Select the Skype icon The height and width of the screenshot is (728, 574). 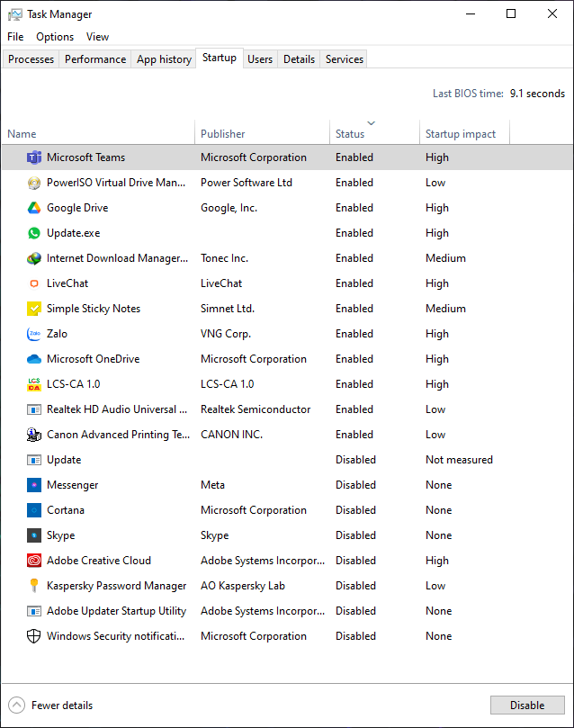click(x=34, y=535)
